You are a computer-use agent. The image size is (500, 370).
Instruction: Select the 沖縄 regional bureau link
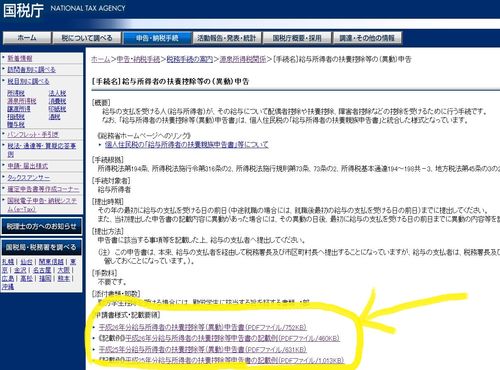[8, 287]
